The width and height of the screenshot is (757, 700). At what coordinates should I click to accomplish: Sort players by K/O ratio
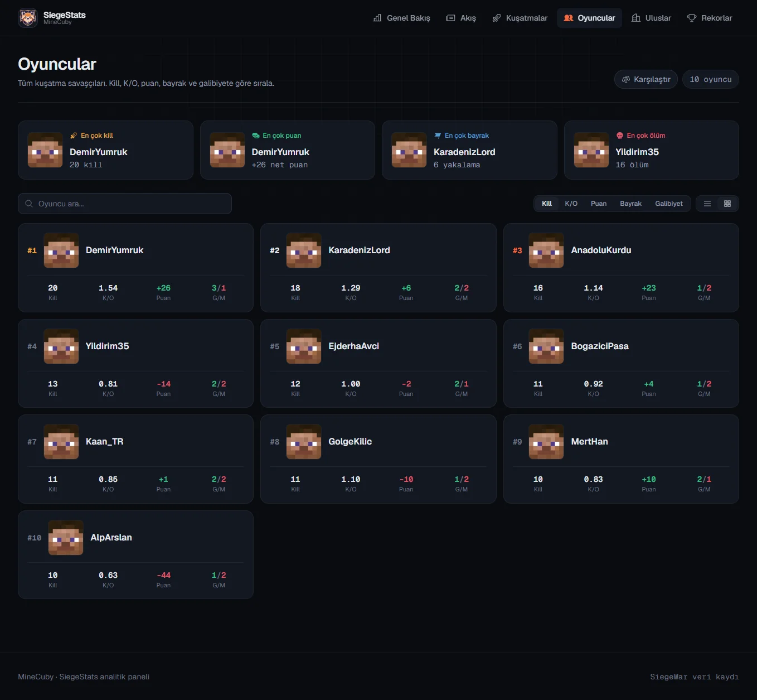(x=571, y=204)
